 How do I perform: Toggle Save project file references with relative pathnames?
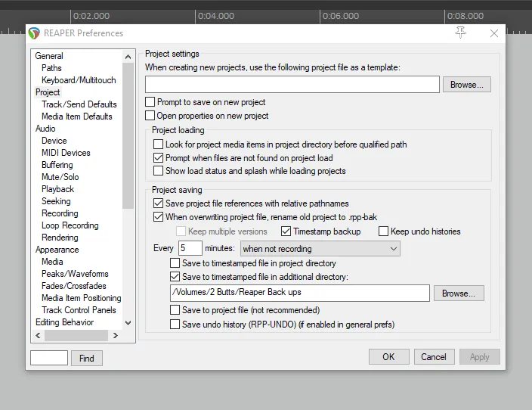pyautogui.click(x=158, y=203)
